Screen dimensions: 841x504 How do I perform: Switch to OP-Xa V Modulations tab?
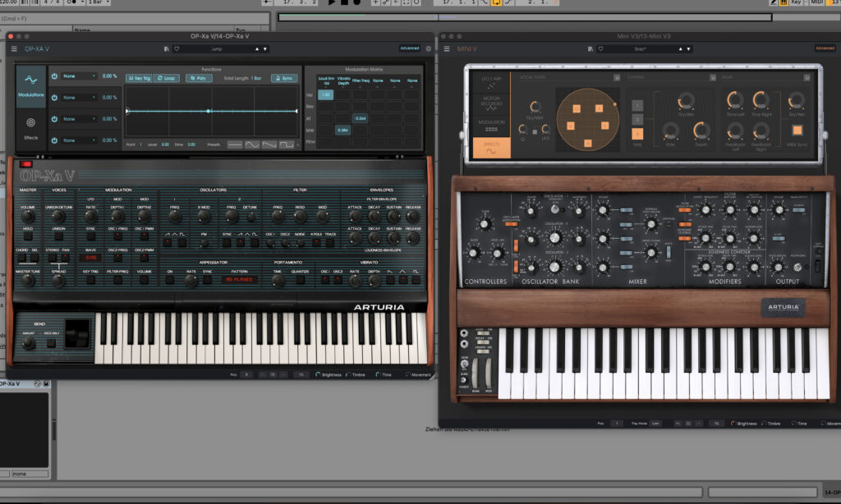(x=30, y=86)
